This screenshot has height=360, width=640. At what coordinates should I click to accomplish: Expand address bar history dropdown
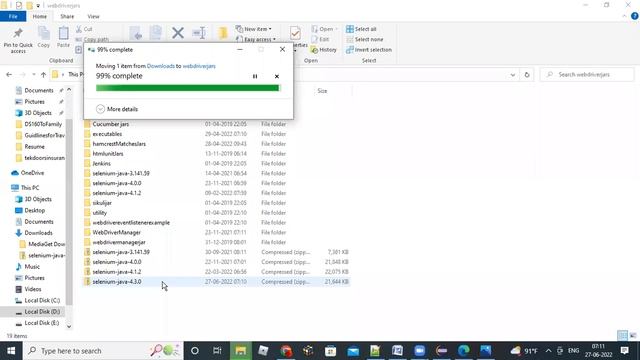[x=513, y=75]
